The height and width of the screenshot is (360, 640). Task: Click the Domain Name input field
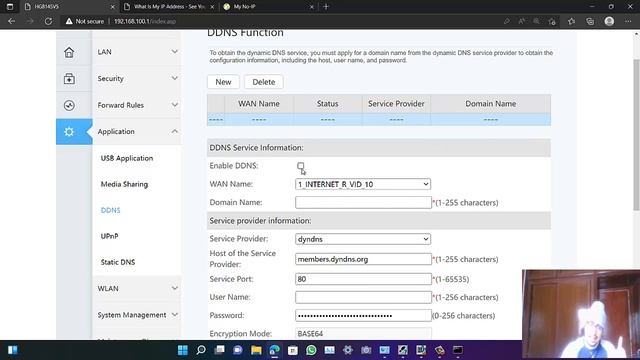tap(363, 202)
